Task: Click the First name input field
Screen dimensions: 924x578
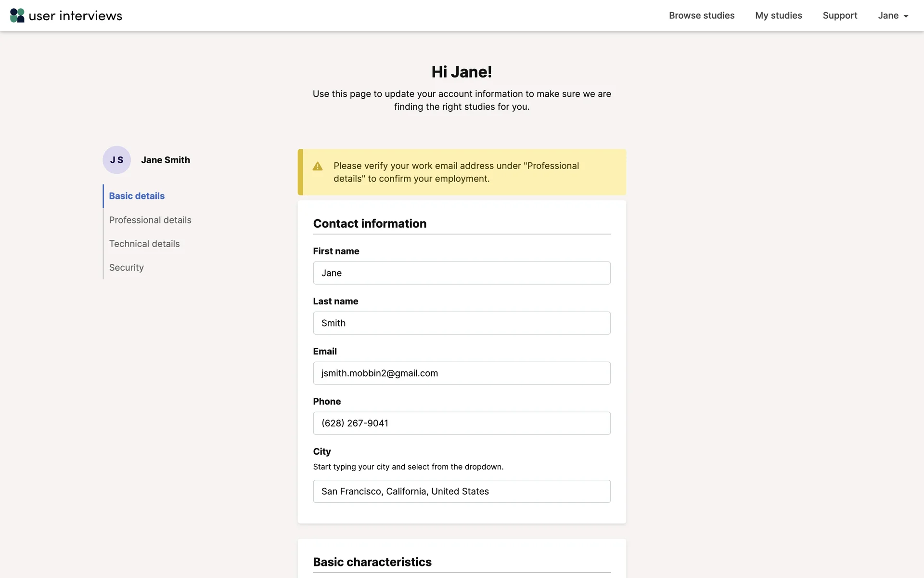Action: click(462, 273)
